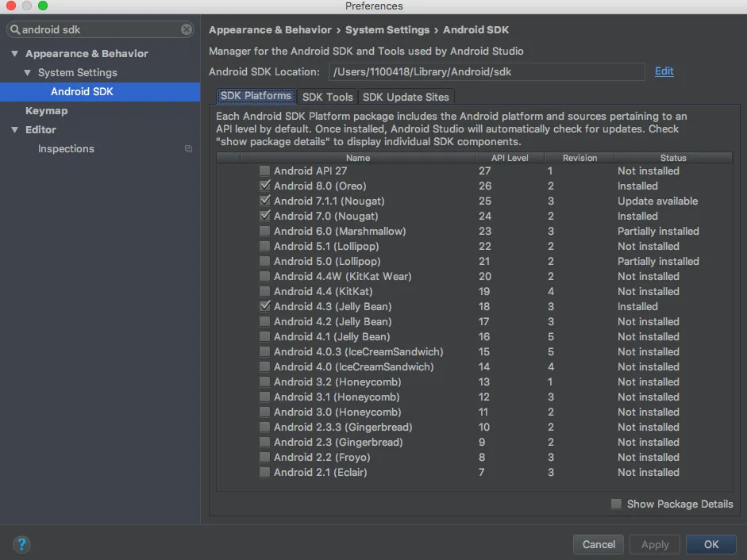Sort by Revision column header
The image size is (747, 560).
pyautogui.click(x=580, y=158)
